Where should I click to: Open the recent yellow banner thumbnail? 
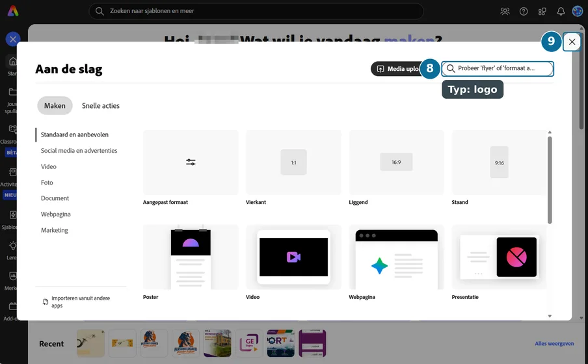point(122,343)
